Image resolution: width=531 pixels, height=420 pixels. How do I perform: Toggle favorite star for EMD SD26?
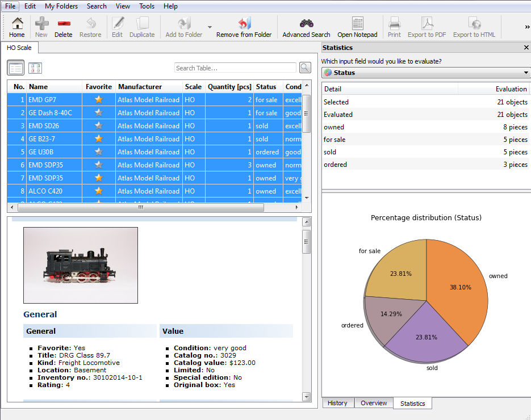[x=99, y=125]
